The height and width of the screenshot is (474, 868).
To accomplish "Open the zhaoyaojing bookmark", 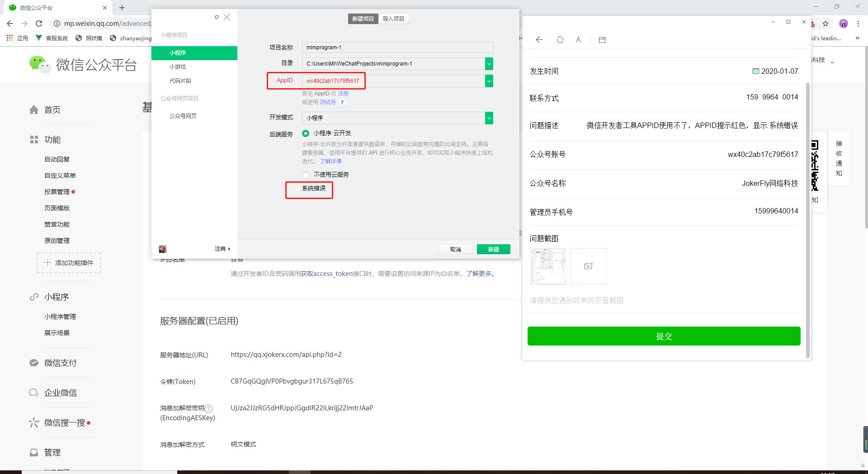I will point(131,38).
